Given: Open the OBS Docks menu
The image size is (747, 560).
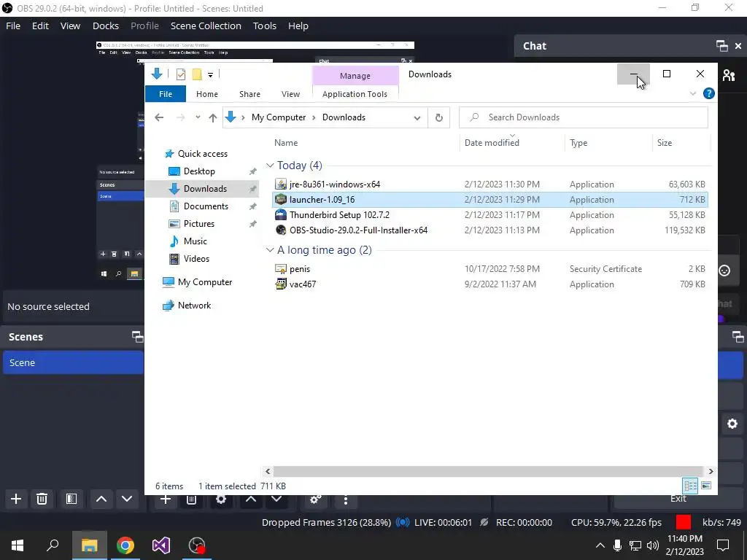Looking at the screenshot, I should pos(106,26).
